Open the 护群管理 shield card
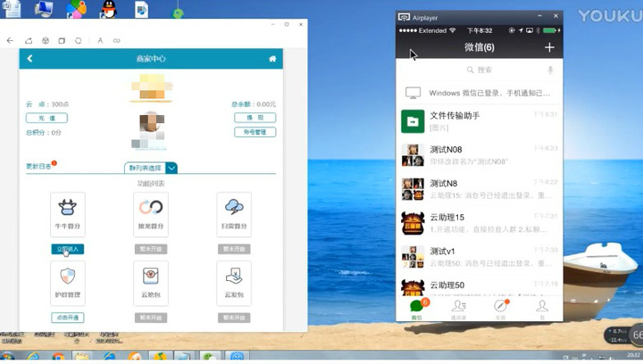This screenshot has width=643, height=364. [x=68, y=284]
